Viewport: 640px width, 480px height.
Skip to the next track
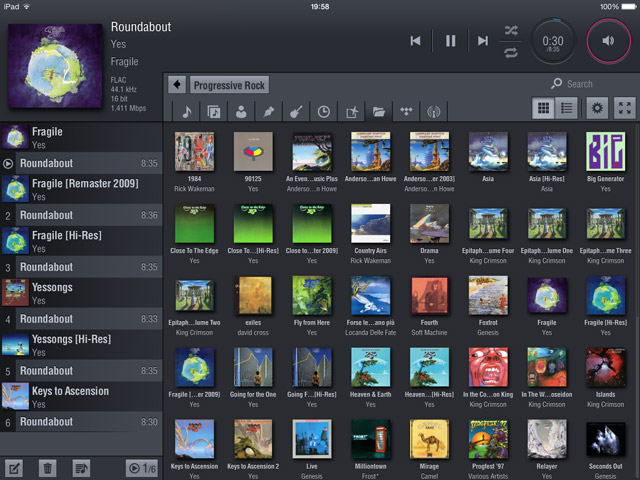pos(483,41)
